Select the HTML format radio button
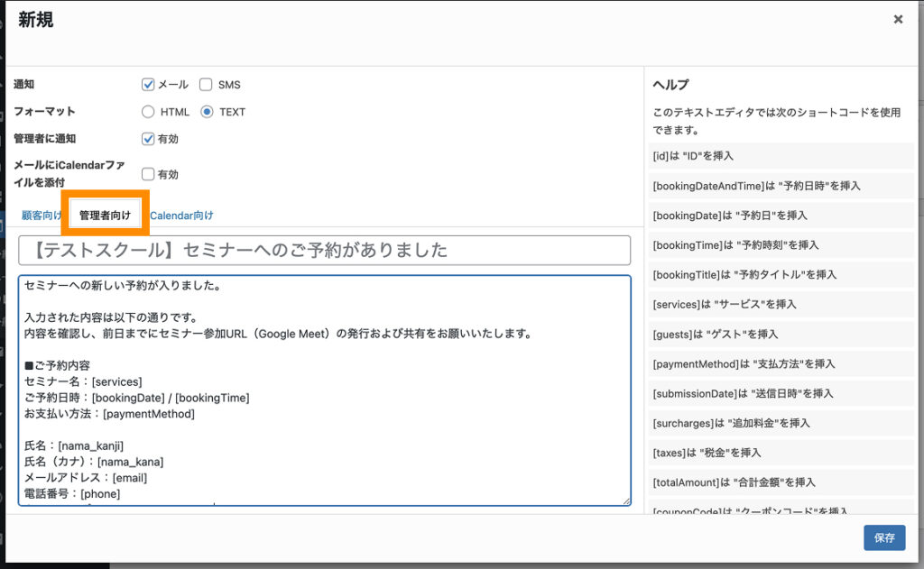This screenshot has width=924, height=569. click(x=149, y=113)
